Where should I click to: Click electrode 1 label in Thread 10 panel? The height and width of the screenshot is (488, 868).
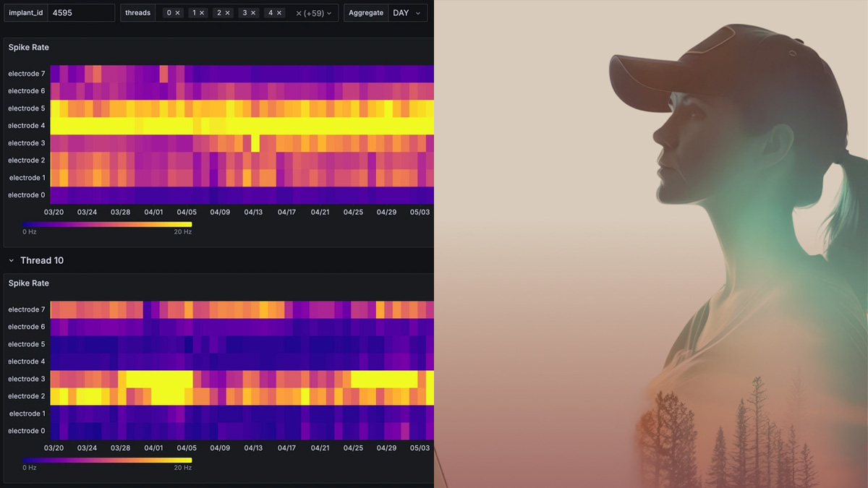point(27,414)
